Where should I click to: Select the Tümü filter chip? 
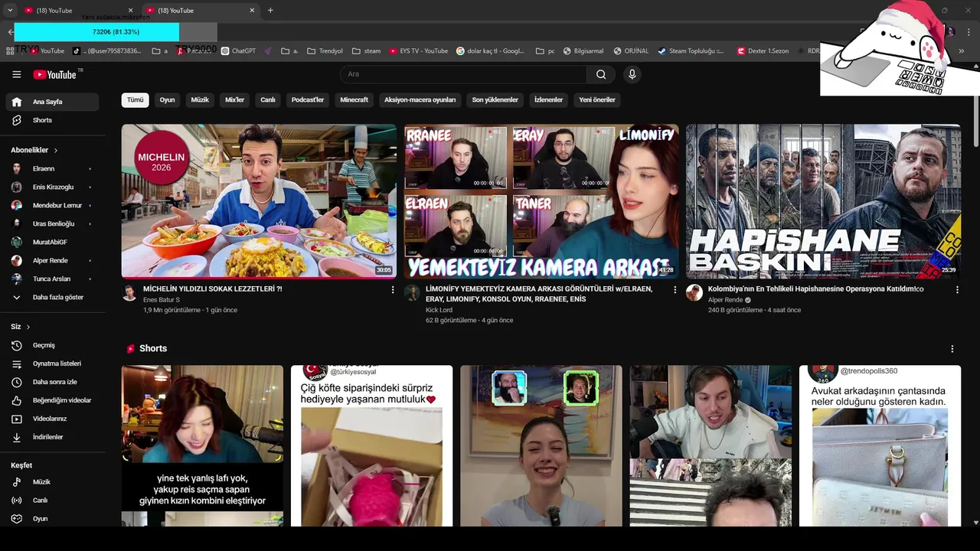[135, 99]
